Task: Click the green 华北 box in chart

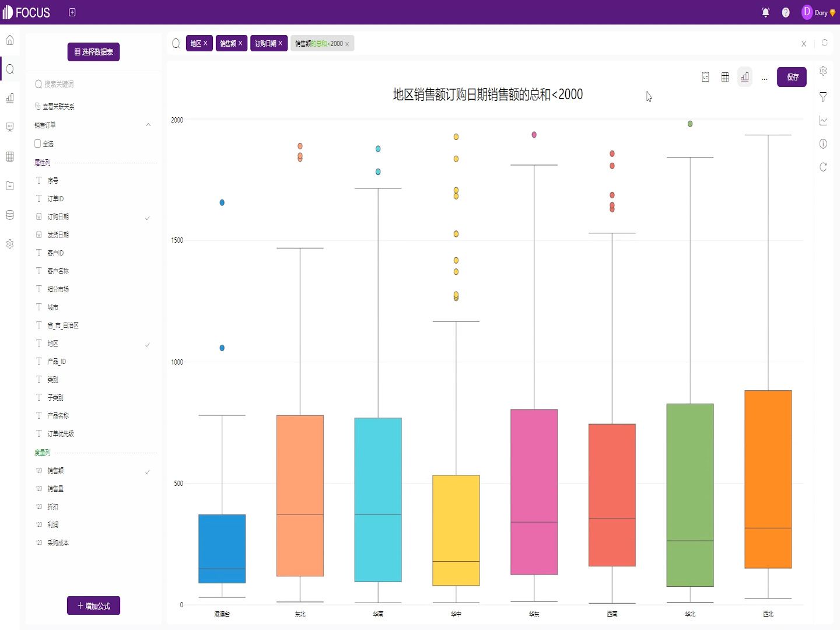Action: click(690, 495)
